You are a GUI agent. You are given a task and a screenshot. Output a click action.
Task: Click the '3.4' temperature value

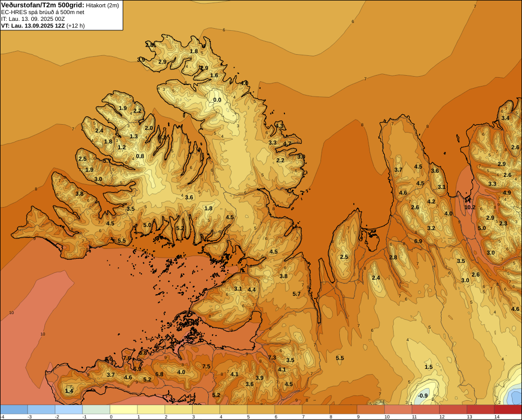coord(505,118)
